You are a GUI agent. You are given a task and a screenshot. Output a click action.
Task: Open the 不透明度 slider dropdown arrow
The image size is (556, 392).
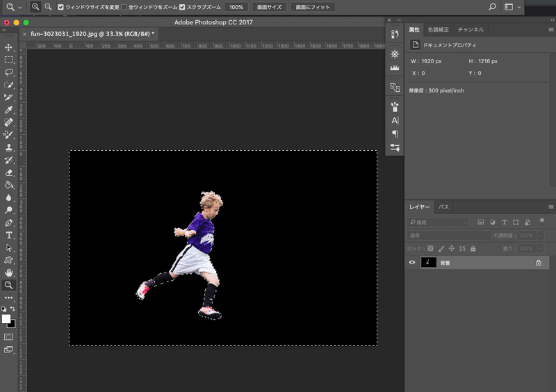pyautogui.click(x=541, y=236)
